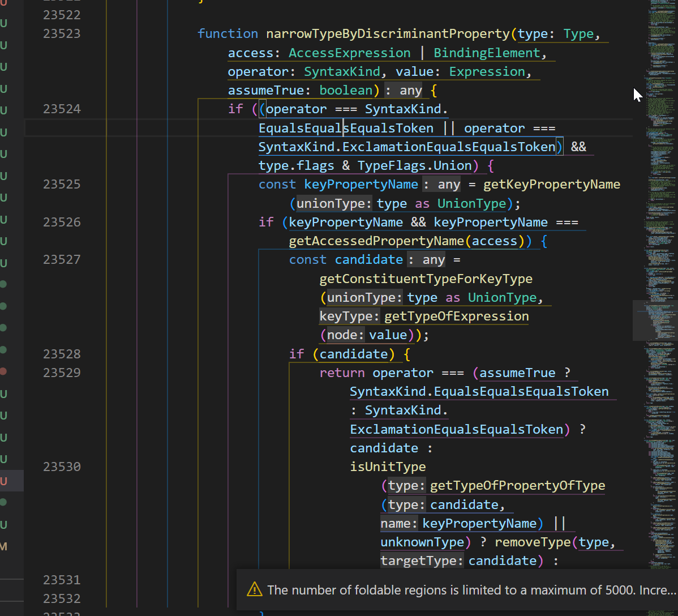The width and height of the screenshot is (678, 616).
Task: Click the highlighted orange U indicator at left
Action: pyautogui.click(x=4, y=481)
